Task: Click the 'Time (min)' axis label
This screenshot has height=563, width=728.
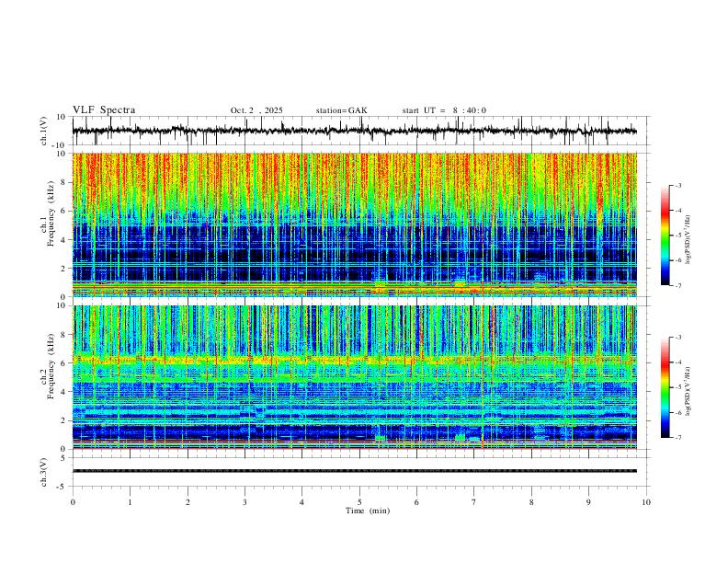Action: tap(368, 511)
